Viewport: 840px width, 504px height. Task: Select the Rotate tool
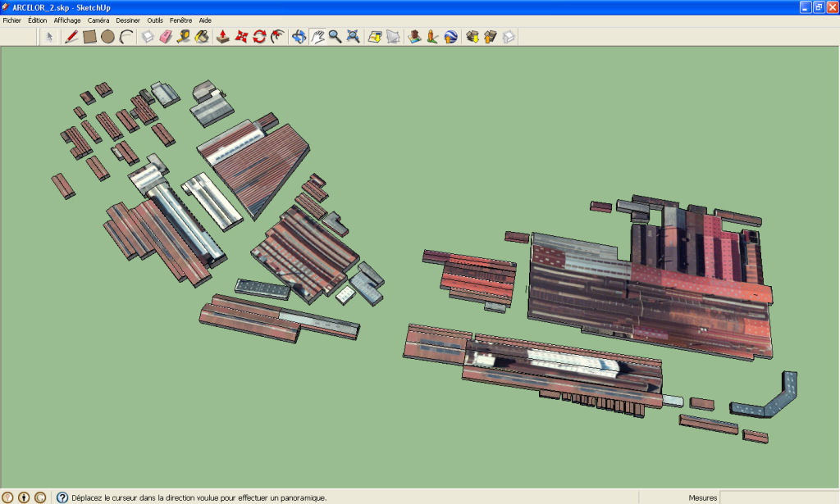[x=259, y=36]
